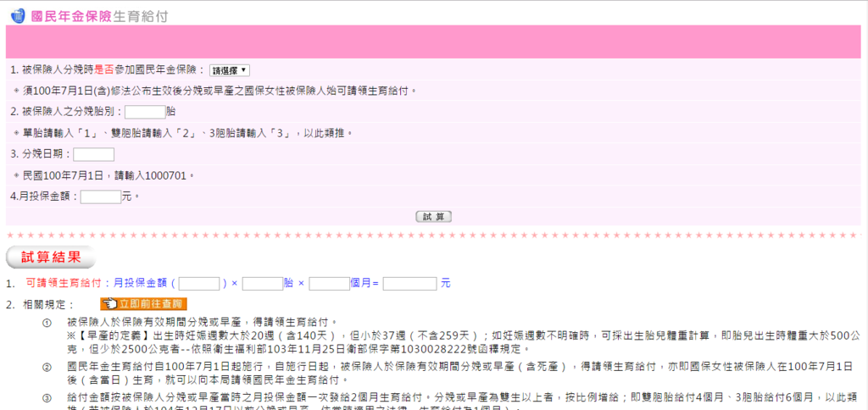This screenshot has width=868, height=410.
Task: Click the result field before 胎
Action: (x=263, y=283)
